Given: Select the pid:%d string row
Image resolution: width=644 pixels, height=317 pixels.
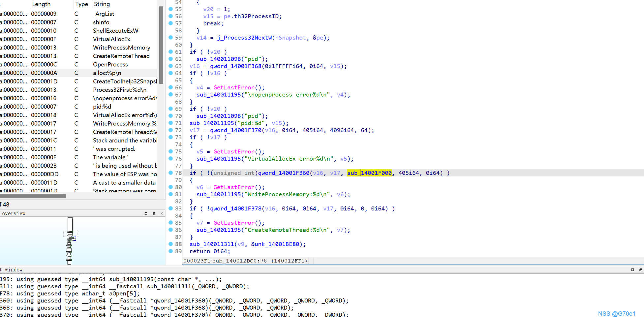Looking at the screenshot, I should (x=78, y=107).
